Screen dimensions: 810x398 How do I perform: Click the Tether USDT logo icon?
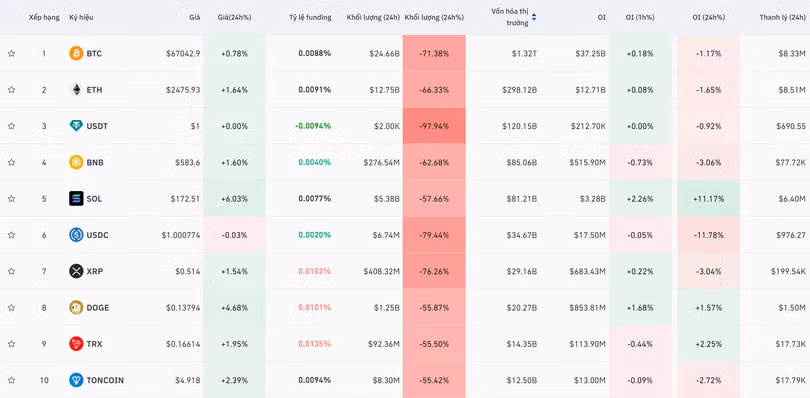pos(76,126)
